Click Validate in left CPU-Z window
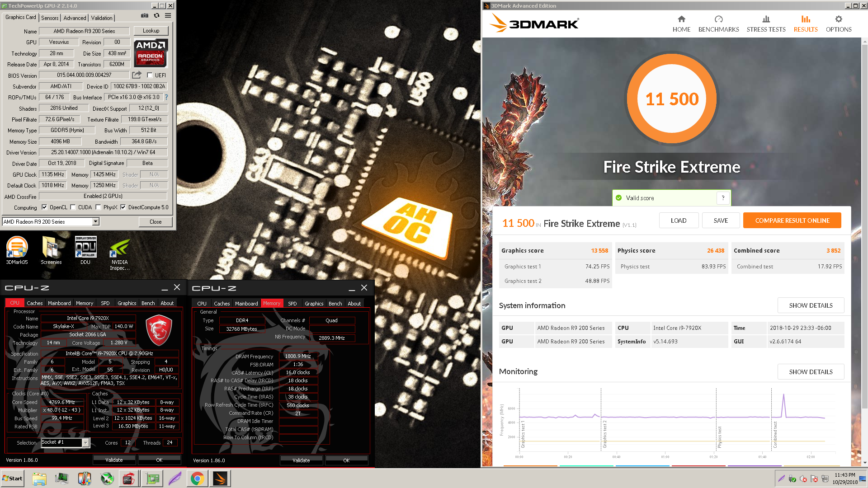Image resolution: width=868 pixels, height=488 pixels. [x=114, y=460]
